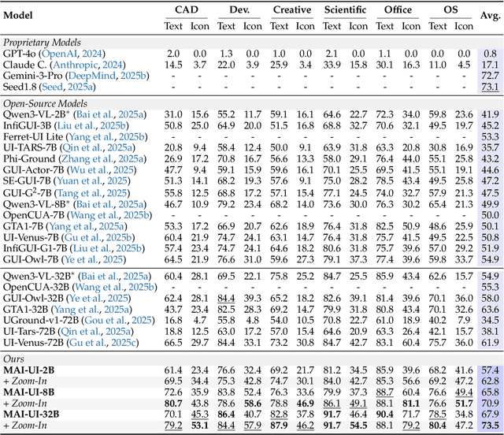Image resolution: width=504 pixels, height=435 pixels.
Task: Click Qin et al. citation beside UI-Tars-72B
Action: 96,332
